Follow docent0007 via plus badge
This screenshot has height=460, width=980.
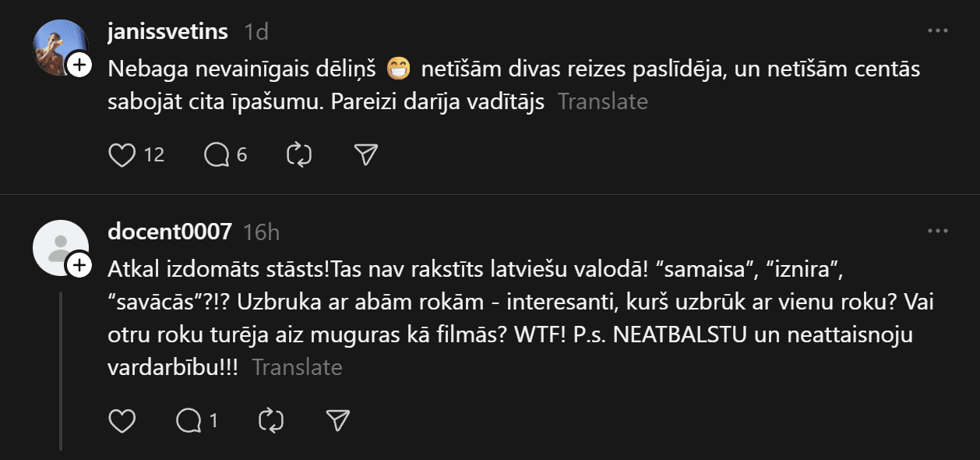pyautogui.click(x=79, y=266)
